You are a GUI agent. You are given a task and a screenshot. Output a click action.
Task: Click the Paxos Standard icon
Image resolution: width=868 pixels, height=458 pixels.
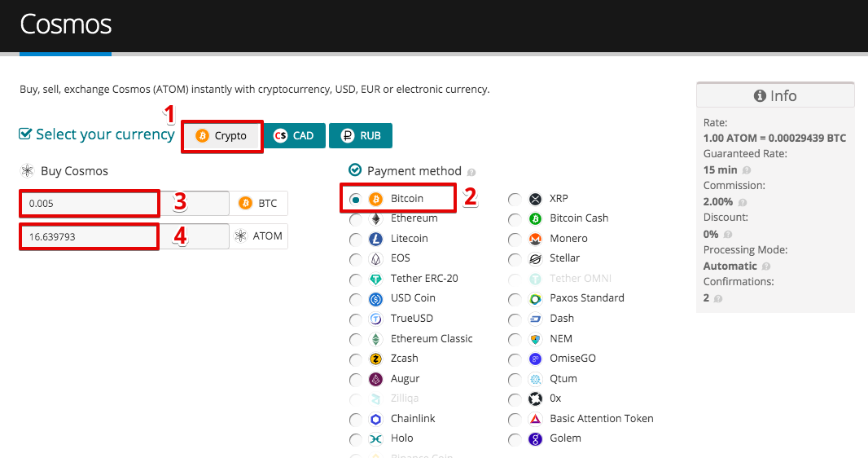(535, 299)
